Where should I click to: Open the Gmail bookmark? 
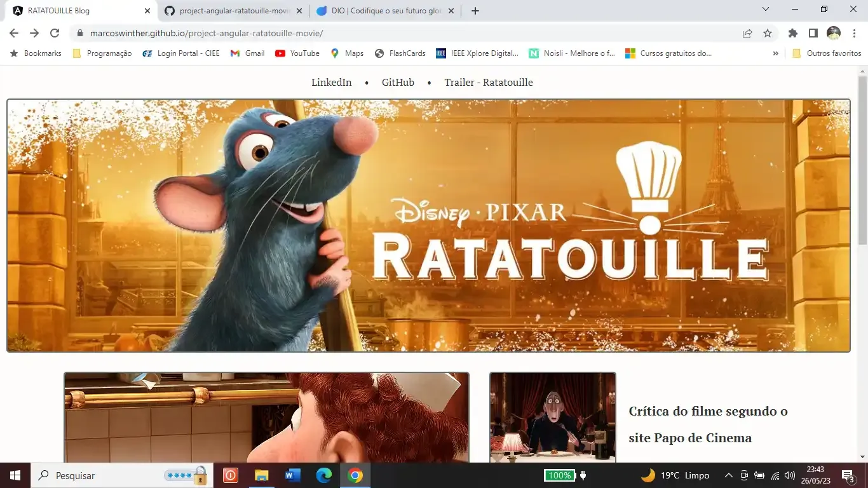(x=247, y=53)
